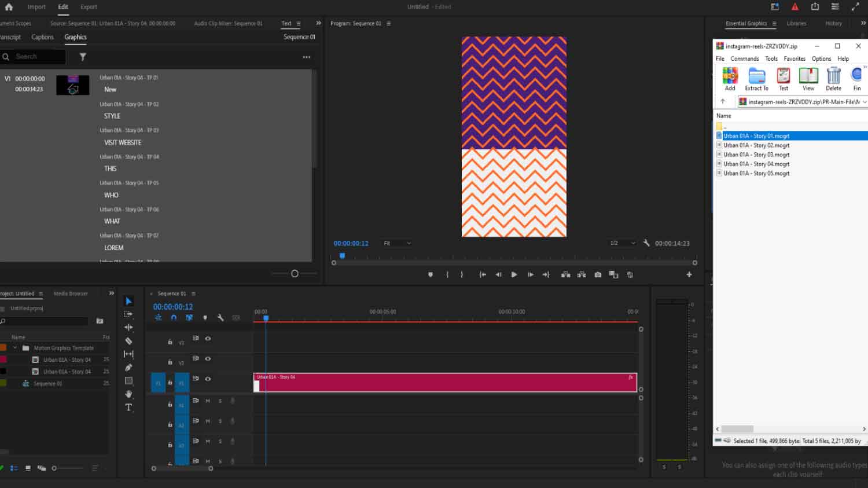Click the Export Frame camera icon
This screenshot has height=488, width=868.
597,274
